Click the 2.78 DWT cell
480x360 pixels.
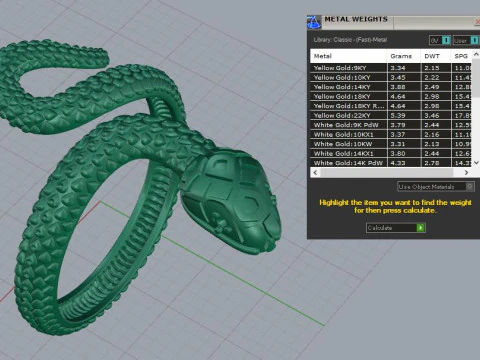tap(435, 163)
